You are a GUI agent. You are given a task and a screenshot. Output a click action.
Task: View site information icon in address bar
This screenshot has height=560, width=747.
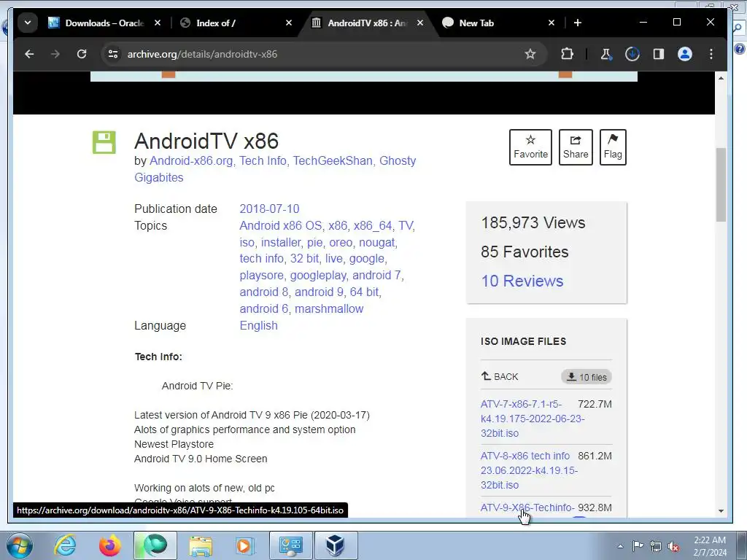click(113, 54)
